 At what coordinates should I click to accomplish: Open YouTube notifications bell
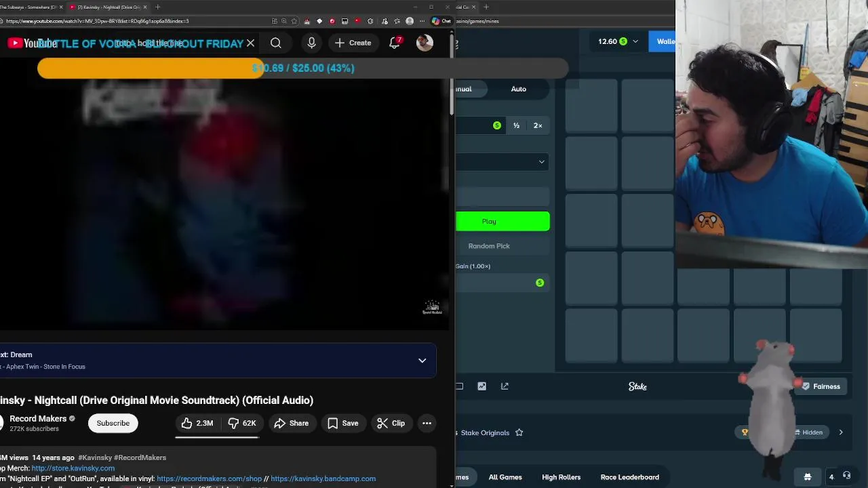point(395,43)
